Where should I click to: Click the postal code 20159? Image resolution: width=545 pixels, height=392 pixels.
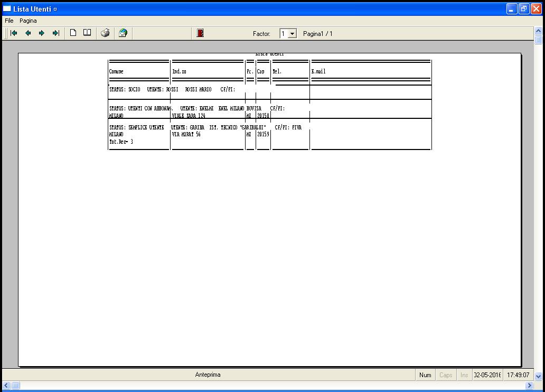(263, 134)
